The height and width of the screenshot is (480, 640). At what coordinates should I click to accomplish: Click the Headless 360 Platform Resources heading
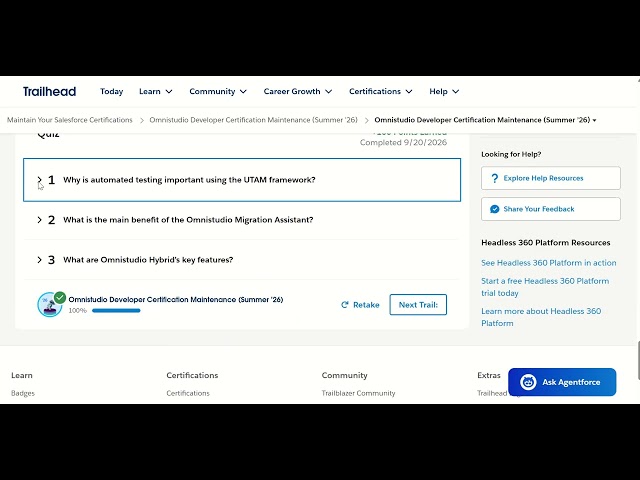tap(546, 242)
